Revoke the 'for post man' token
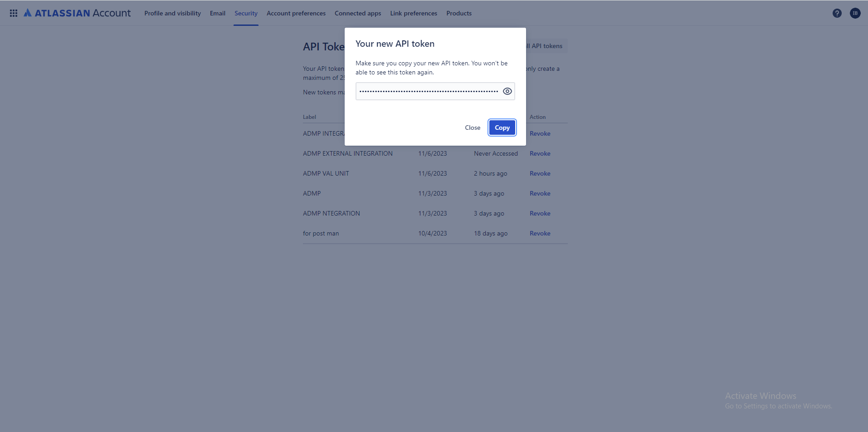The width and height of the screenshot is (868, 432). (540, 233)
